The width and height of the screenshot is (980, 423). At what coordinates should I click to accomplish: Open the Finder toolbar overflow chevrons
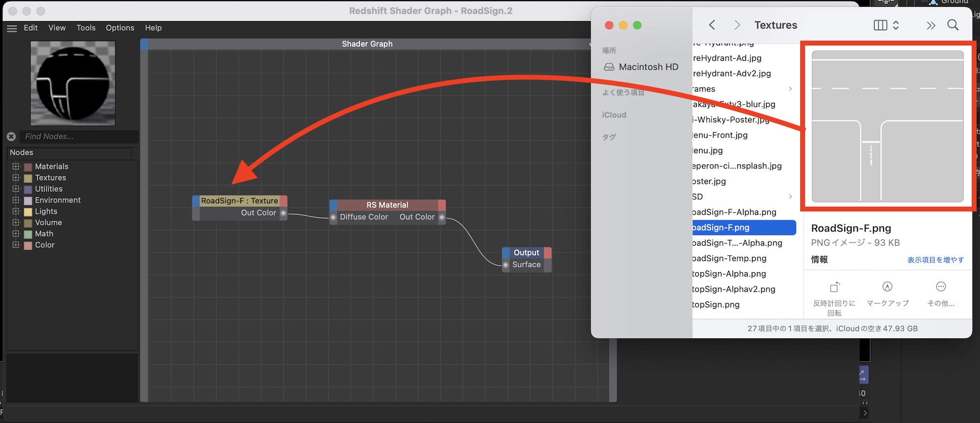click(x=931, y=25)
